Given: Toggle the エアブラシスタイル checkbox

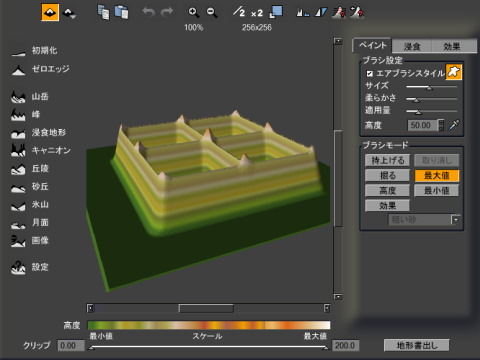Looking at the screenshot, I should [369, 73].
